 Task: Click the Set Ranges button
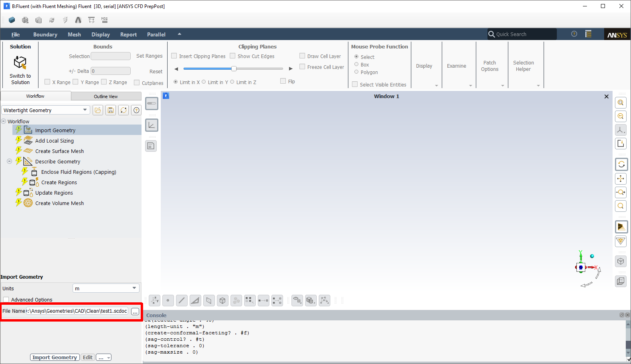click(149, 56)
